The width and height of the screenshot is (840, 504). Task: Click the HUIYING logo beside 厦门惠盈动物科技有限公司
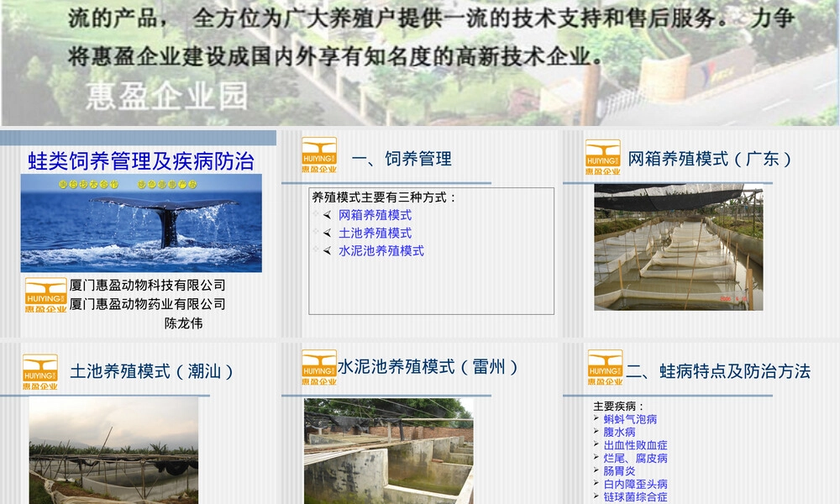(x=45, y=295)
